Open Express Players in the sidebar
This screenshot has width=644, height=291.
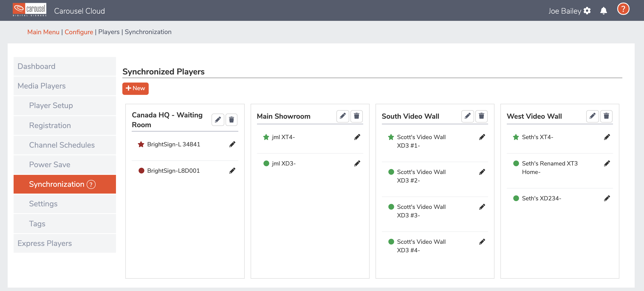[x=65, y=243]
